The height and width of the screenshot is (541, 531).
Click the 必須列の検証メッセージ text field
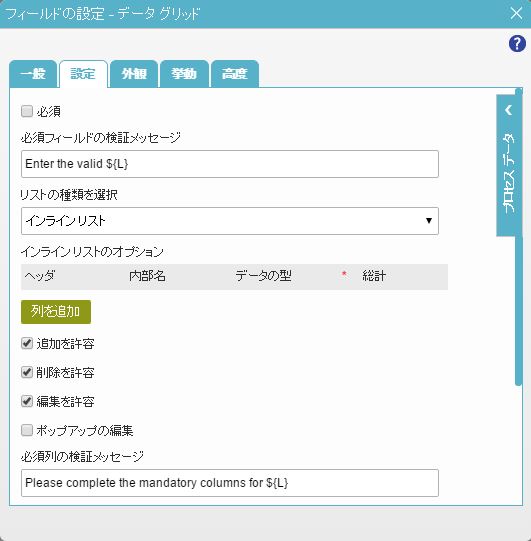point(230,483)
